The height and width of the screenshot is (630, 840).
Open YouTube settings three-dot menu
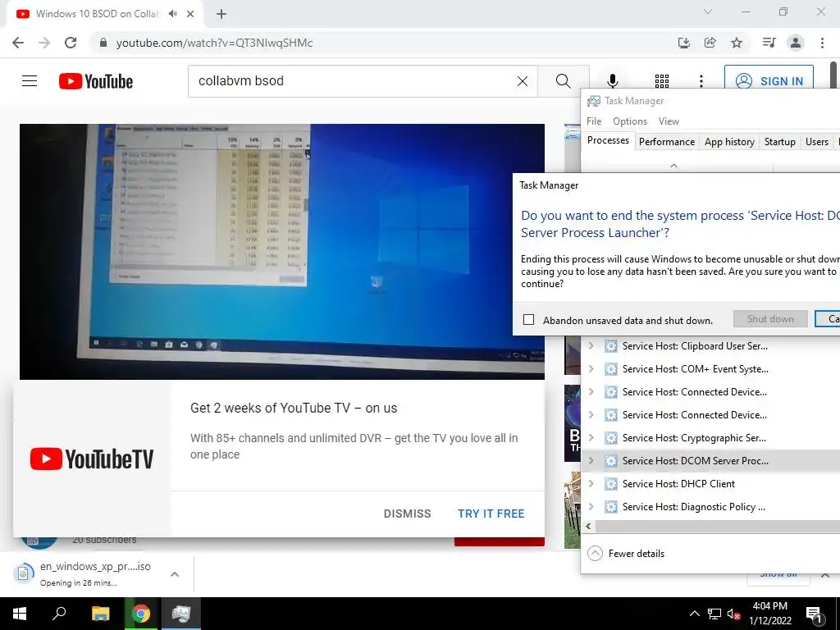[701, 81]
